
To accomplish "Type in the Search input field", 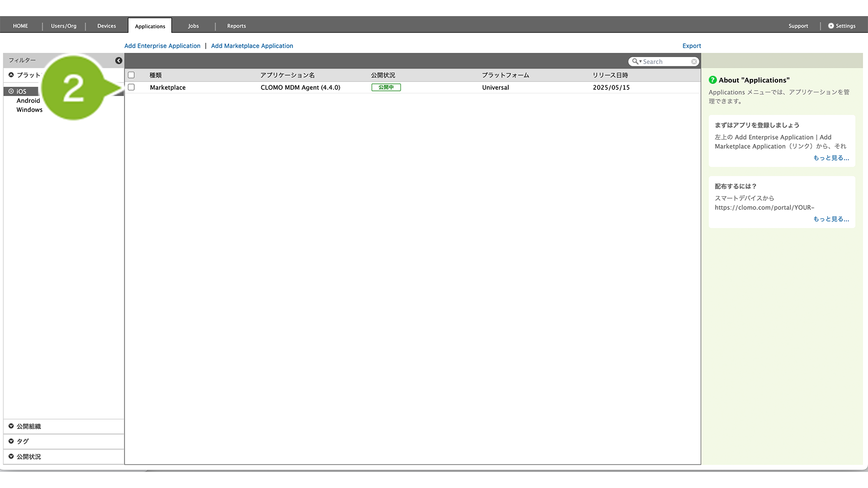I will tap(666, 61).
